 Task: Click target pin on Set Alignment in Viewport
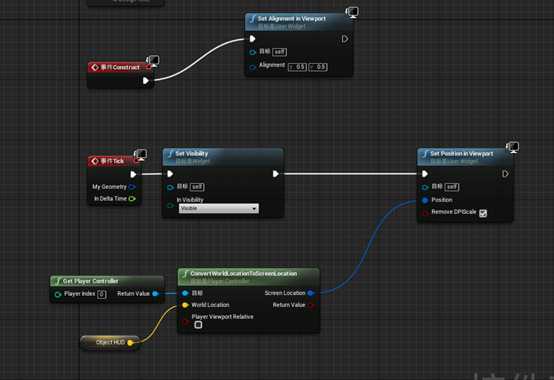point(253,52)
